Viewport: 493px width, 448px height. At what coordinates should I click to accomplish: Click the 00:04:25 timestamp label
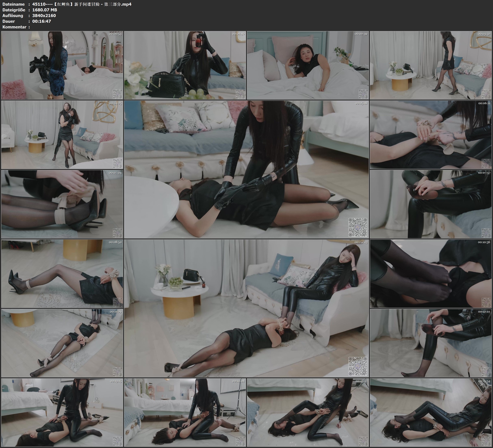(x=115, y=103)
